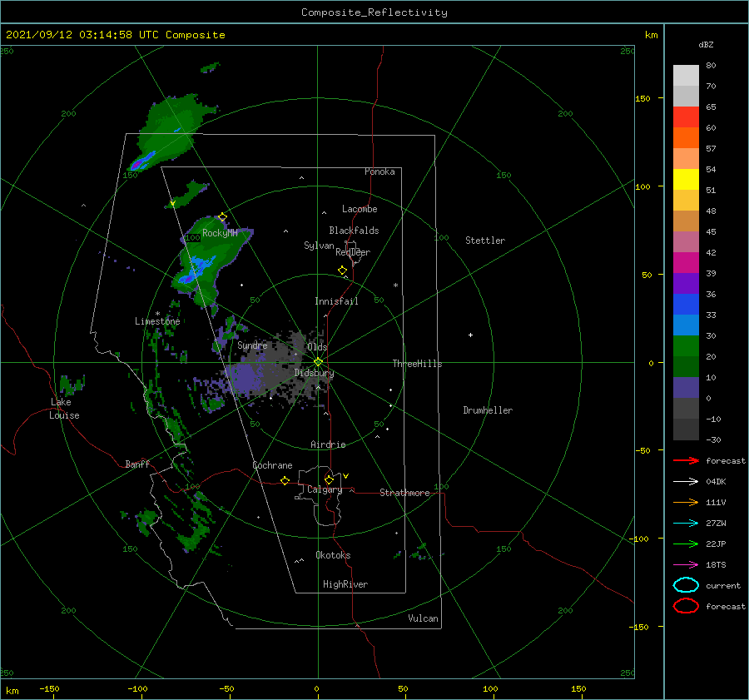The width and height of the screenshot is (749, 700).
Task: Select the Banff label
Action: (x=137, y=464)
